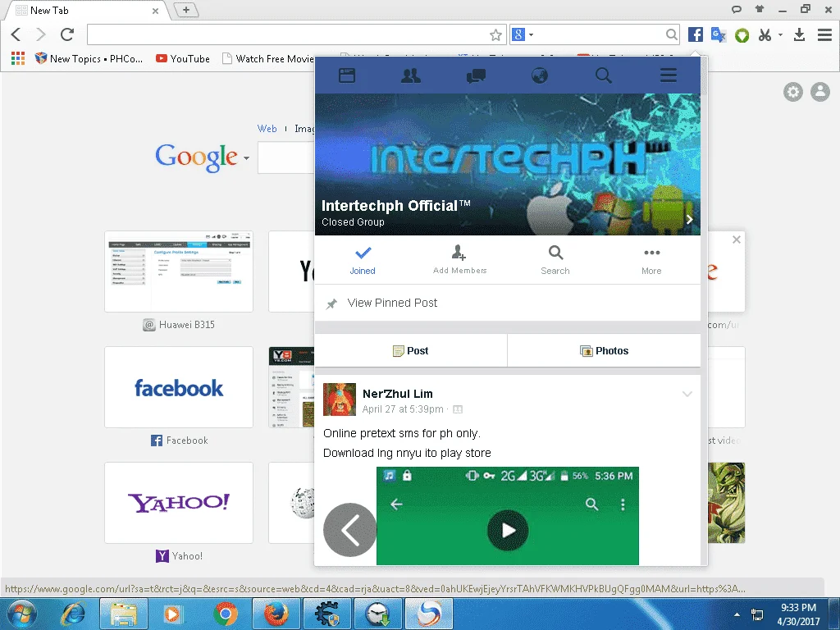Select the New Tab tab
This screenshot has height=630, width=840.
click(85, 10)
